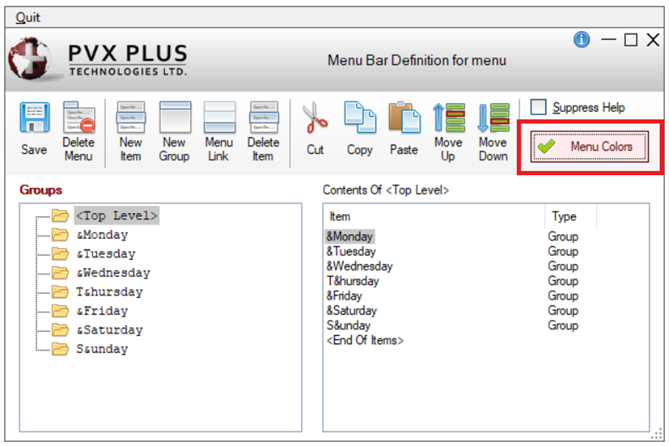
Task: Open the Menu Colors dialog
Action: click(x=590, y=147)
